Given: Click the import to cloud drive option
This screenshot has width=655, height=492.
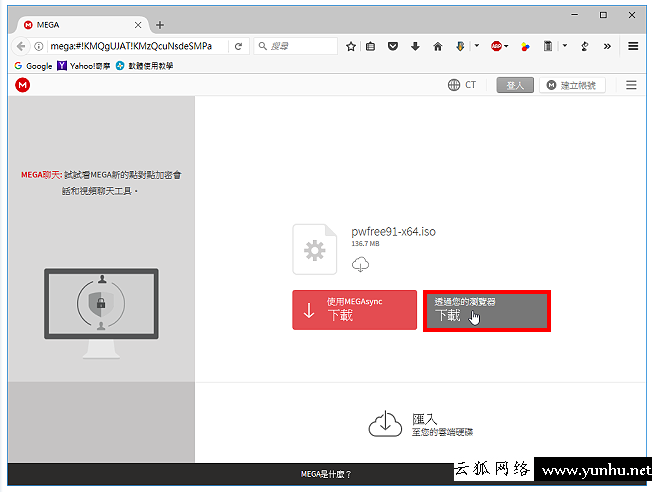Looking at the screenshot, I should click(x=421, y=424).
